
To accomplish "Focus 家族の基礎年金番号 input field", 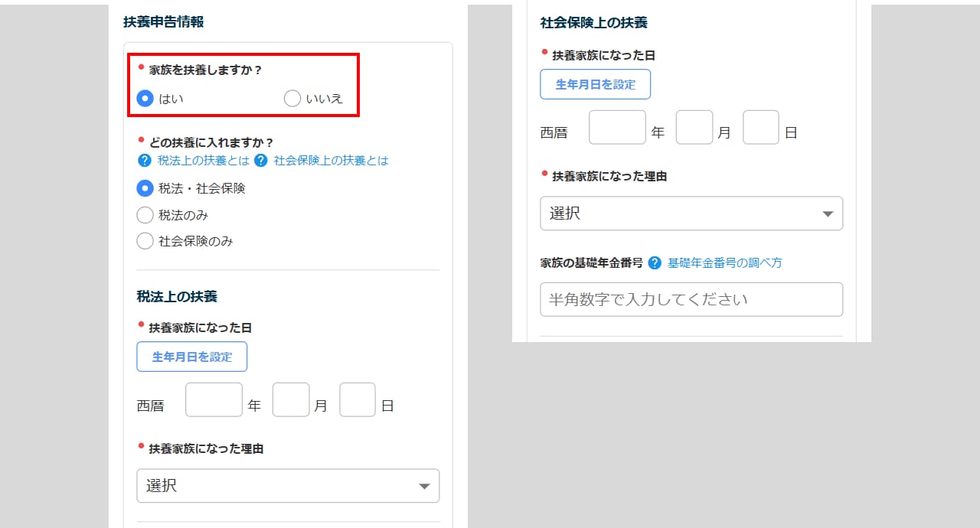I will (x=691, y=299).
